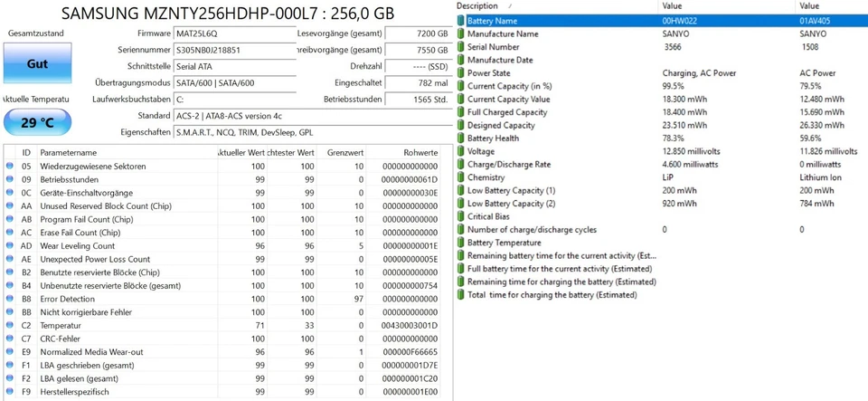This screenshot has height=401, width=868.
Task: Click the battery icon beside Battery Name
Action: (460, 21)
